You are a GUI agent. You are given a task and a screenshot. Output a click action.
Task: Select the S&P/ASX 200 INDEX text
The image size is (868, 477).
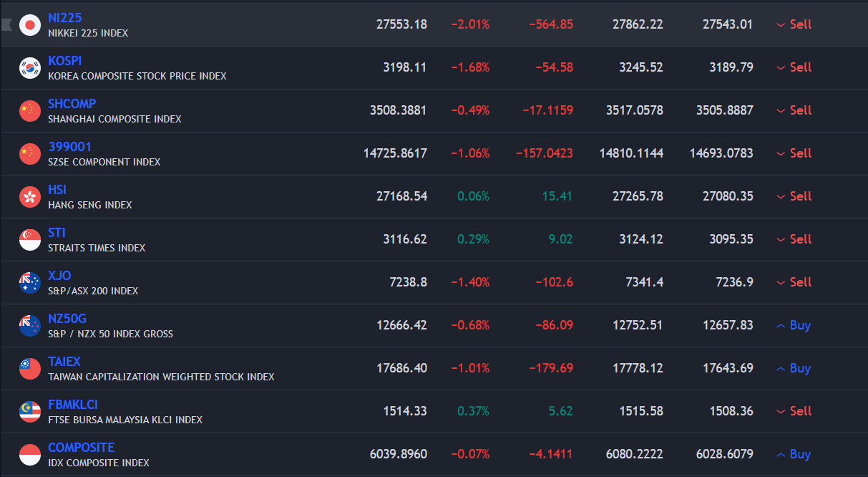[93, 291]
